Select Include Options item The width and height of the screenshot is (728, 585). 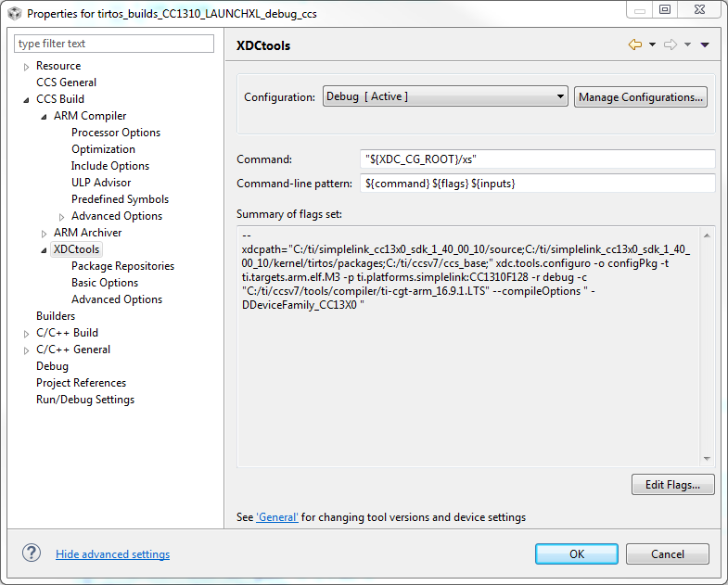click(110, 166)
